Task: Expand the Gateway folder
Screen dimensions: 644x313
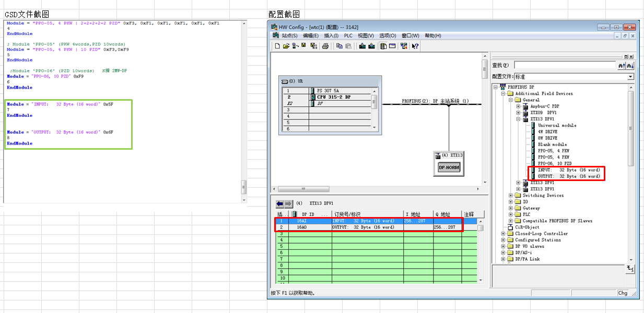Action: (511, 208)
